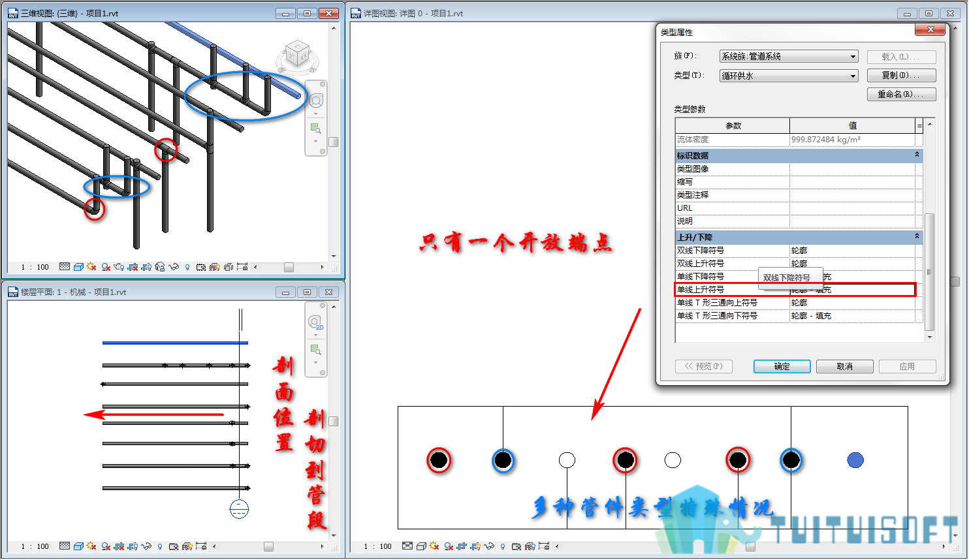
Task: Toggle Crop View in the 3D view bar
Action: [x=133, y=267]
